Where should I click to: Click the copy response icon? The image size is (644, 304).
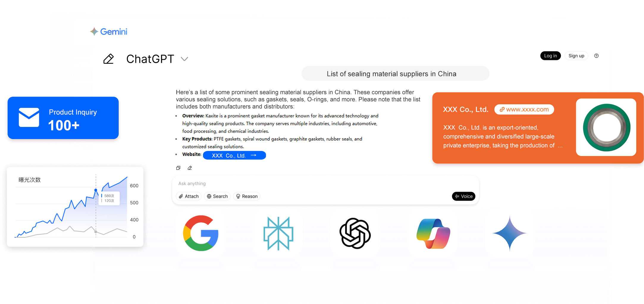tap(178, 168)
